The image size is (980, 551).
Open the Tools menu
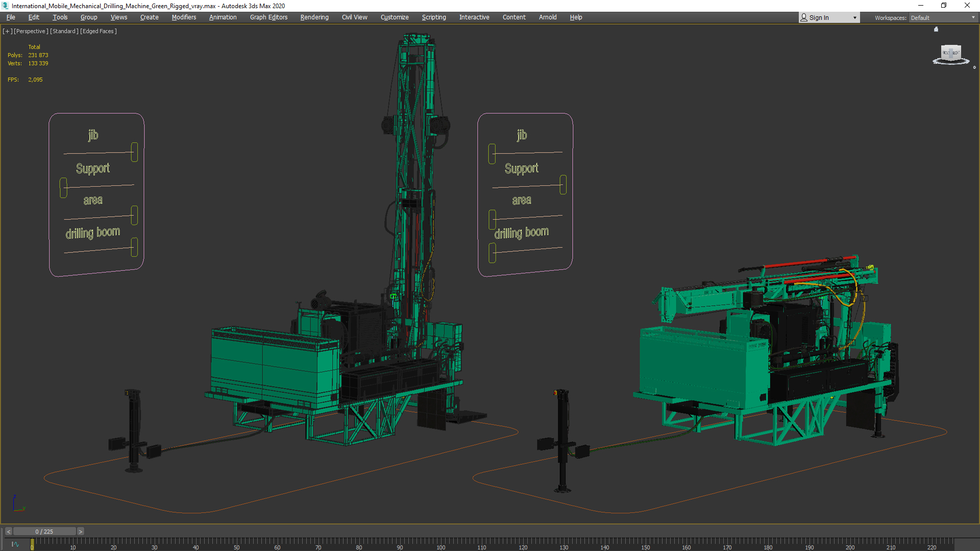[60, 17]
